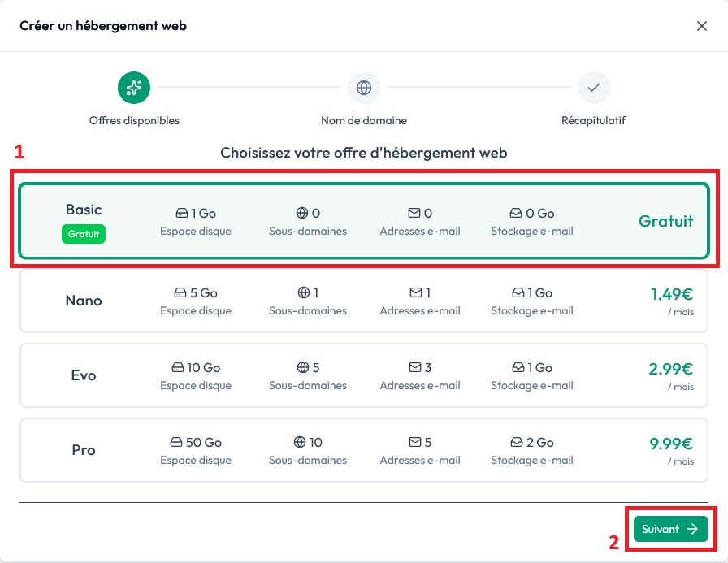The width and height of the screenshot is (728, 563).
Task: Close the Créer un hébergement web dialog
Action: [702, 25]
